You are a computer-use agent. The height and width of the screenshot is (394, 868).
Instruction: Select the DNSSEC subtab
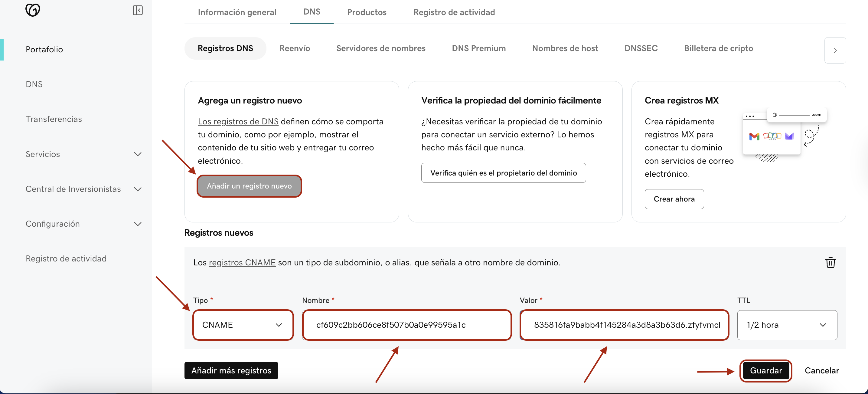tap(641, 48)
